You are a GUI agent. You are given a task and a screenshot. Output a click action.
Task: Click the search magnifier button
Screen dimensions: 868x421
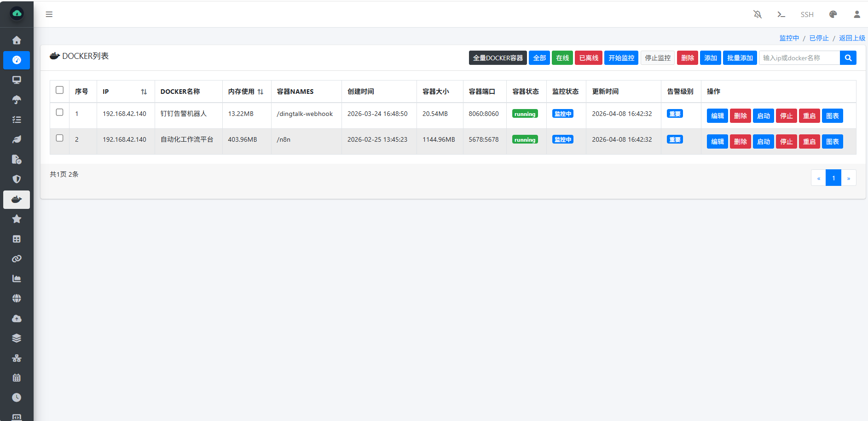pyautogui.click(x=848, y=58)
